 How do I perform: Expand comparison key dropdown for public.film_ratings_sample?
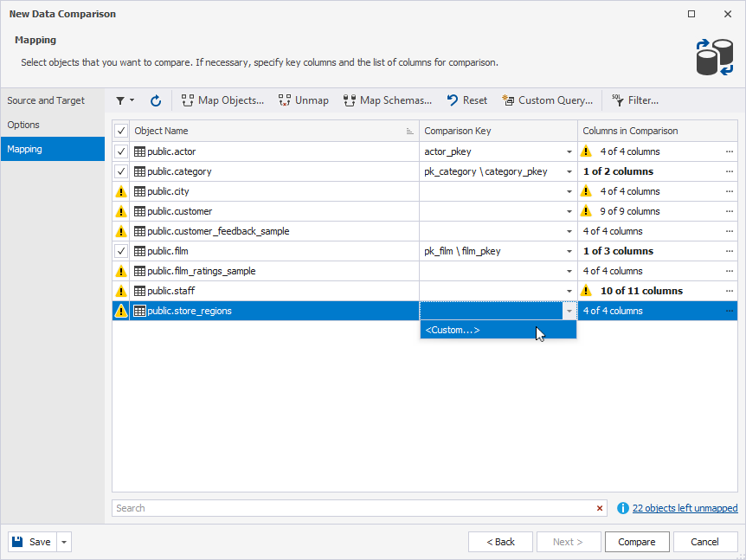[569, 271]
